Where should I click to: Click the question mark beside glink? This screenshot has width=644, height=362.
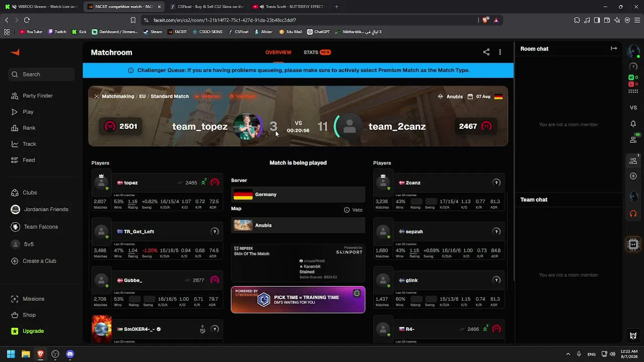click(497, 281)
